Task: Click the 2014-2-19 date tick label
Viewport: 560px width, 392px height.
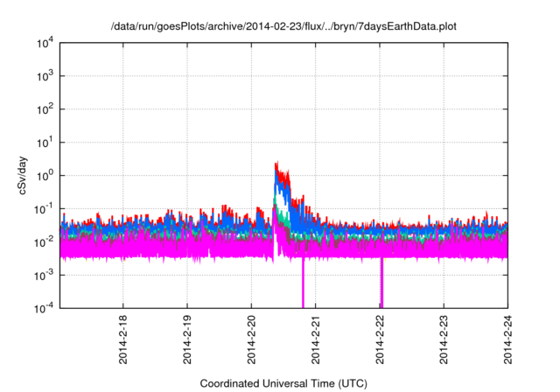Action: 187,339
